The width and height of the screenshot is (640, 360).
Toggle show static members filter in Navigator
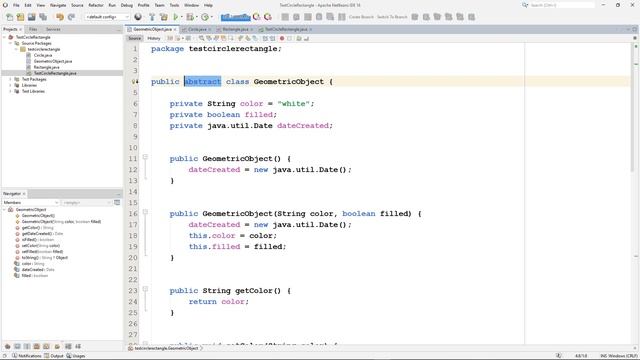[x=27, y=347]
